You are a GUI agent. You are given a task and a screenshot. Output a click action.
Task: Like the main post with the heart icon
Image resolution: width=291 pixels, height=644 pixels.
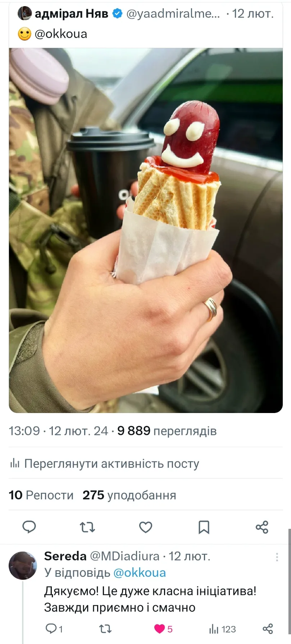click(x=146, y=527)
